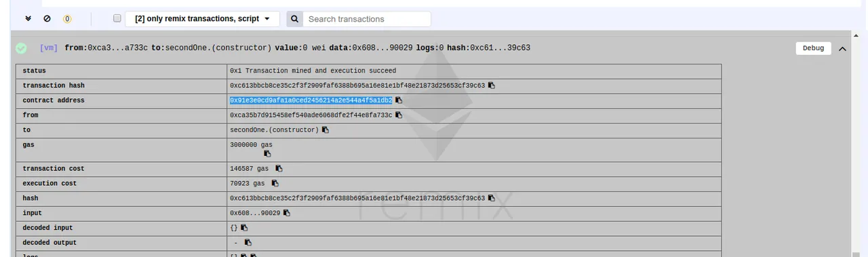Copy the transaction cost 146587 gas
This screenshot has height=257, width=868.
click(279, 168)
